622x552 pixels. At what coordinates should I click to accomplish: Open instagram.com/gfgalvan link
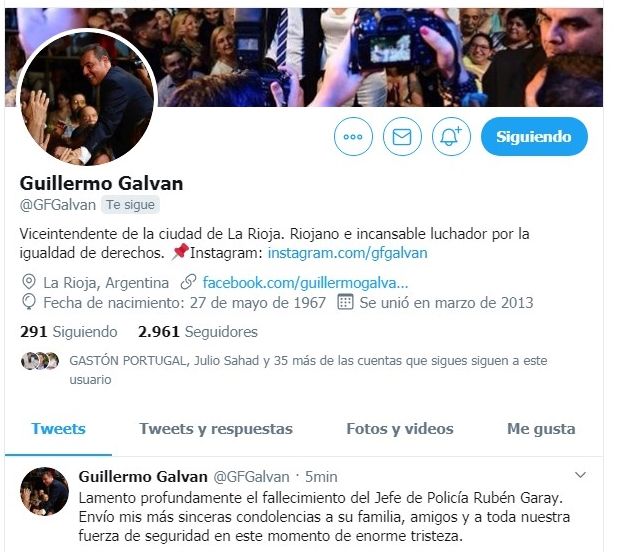tap(347, 253)
